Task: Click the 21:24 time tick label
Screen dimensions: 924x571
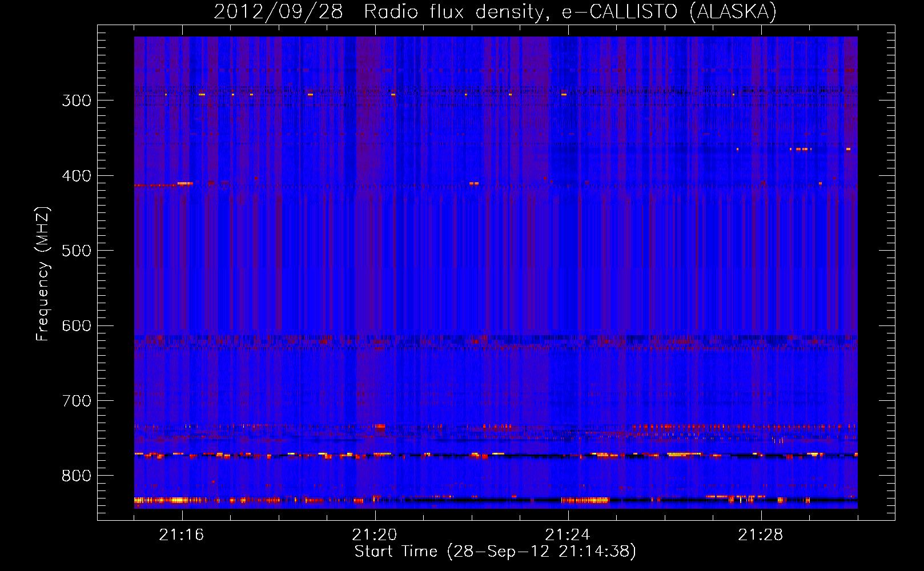Action: click(568, 535)
